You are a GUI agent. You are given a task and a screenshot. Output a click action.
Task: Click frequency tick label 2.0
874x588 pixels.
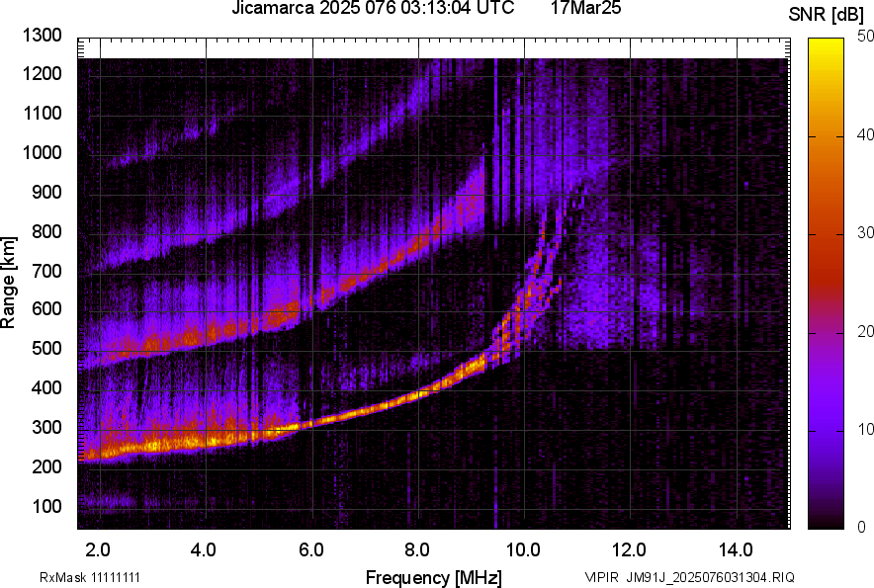pyautogui.click(x=98, y=550)
